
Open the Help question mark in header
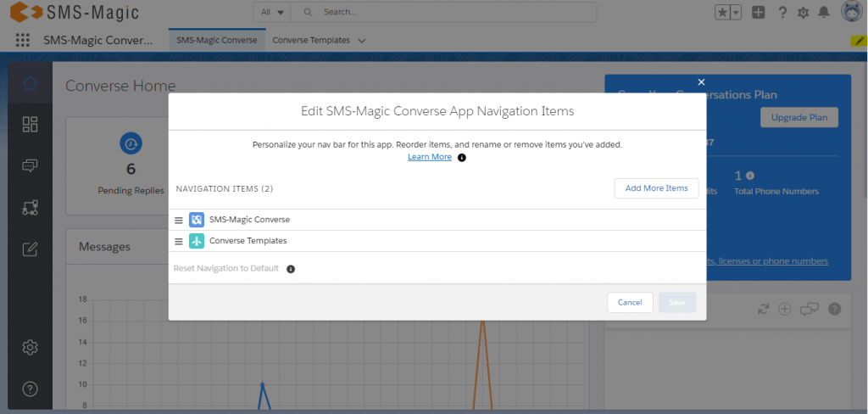pyautogui.click(x=782, y=12)
